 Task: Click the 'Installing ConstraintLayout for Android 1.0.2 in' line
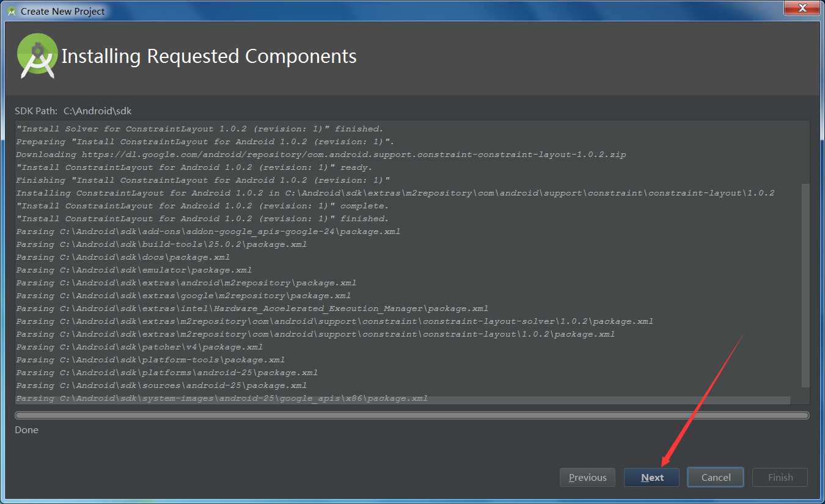[395, 193]
